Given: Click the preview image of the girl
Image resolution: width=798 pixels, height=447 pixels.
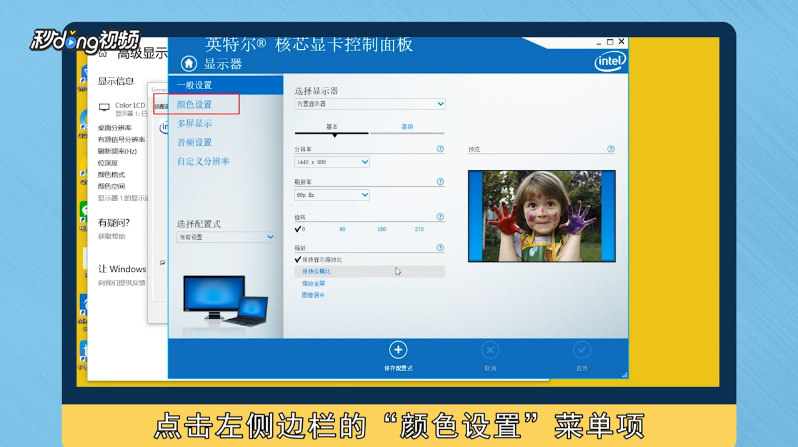Looking at the screenshot, I should coord(542,216).
